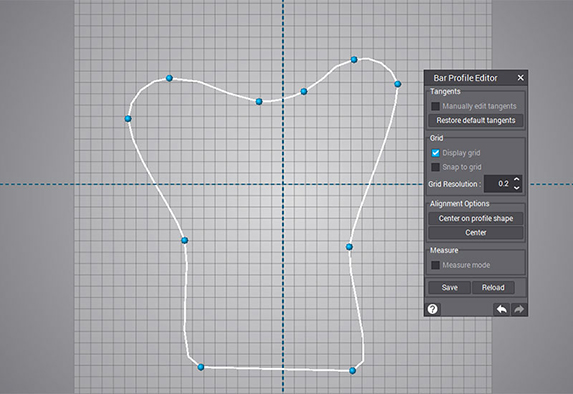This screenshot has width=573, height=394.
Task: Uncheck the Display grid checkbox
Action: [x=435, y=153]
